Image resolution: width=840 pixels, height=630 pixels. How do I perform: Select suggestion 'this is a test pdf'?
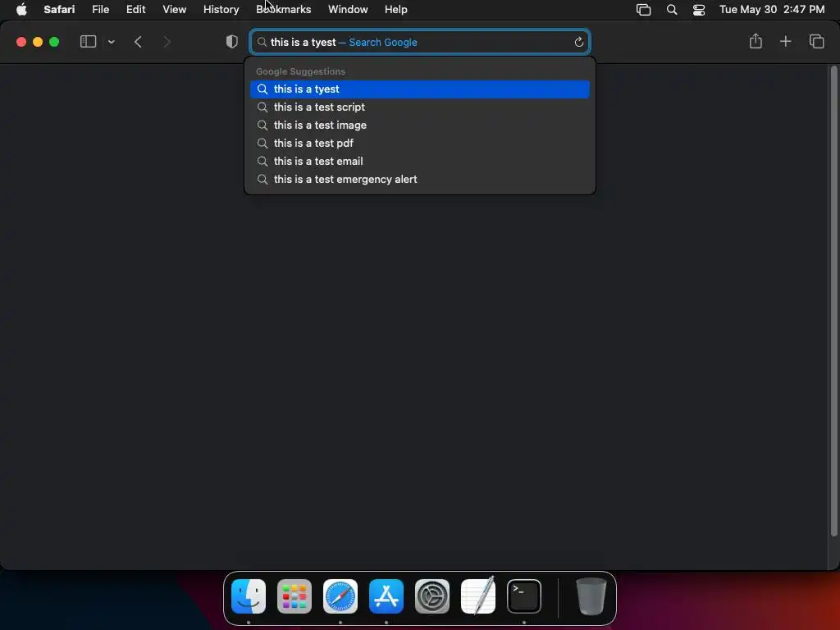(420, 143)
